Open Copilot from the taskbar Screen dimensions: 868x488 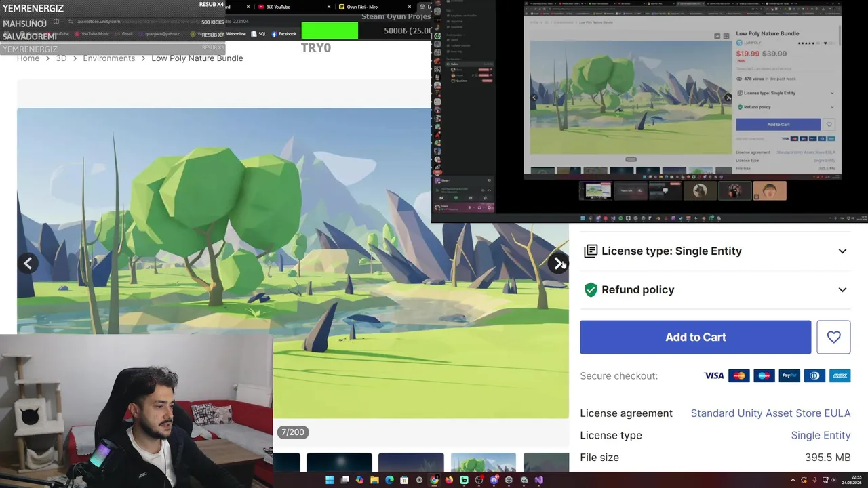359,480
